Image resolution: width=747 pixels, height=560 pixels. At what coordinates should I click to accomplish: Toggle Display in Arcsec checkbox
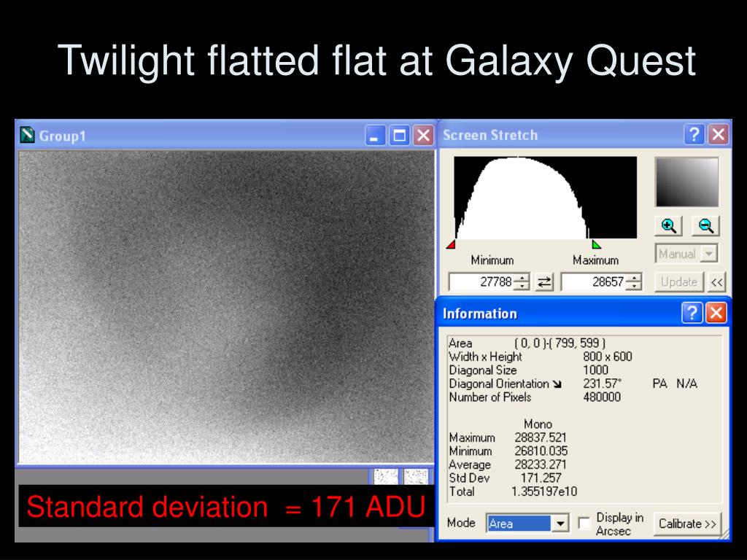(584, 523)
